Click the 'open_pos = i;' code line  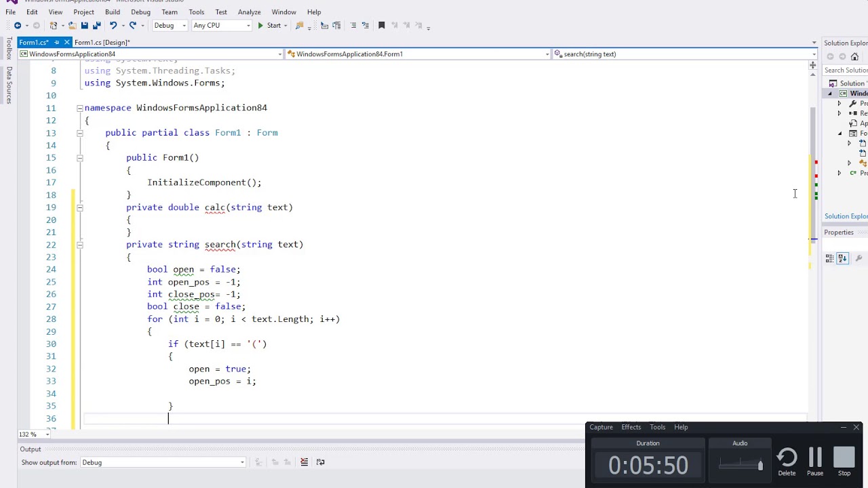[222, 381]
